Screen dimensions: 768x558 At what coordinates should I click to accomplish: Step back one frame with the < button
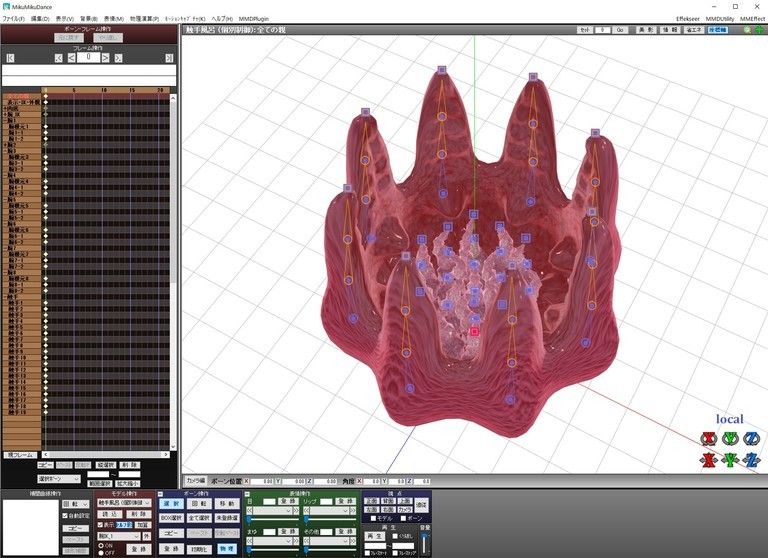click(72, 58)
